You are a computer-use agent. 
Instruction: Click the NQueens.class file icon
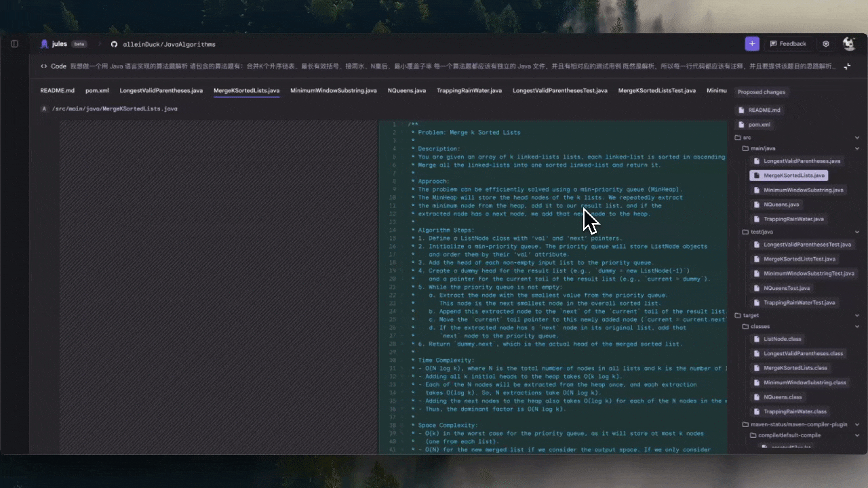[757, 397]
